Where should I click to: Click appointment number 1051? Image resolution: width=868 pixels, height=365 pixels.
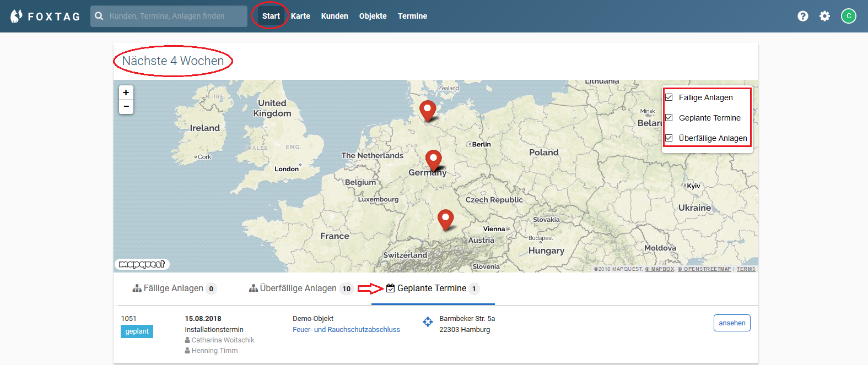point(129,319)
